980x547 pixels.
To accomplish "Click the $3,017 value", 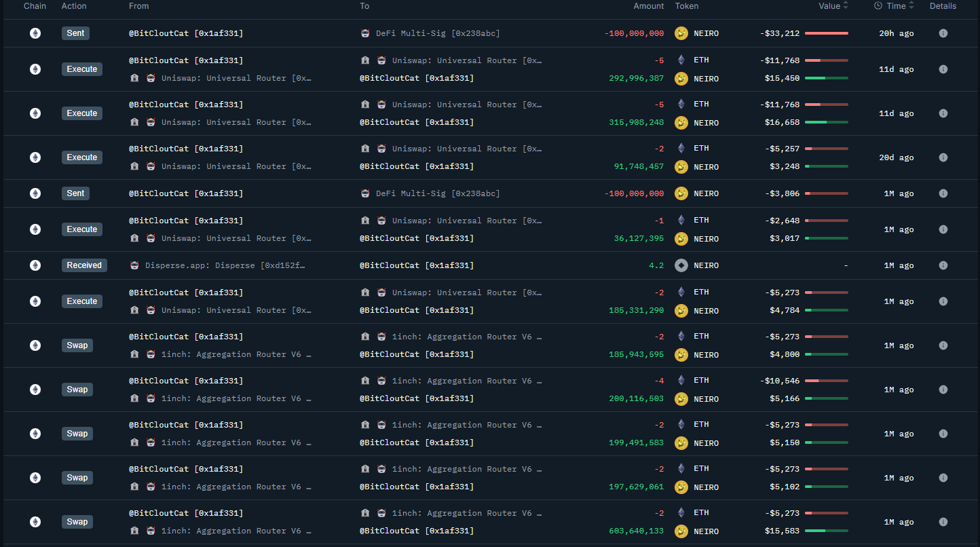I will click(x=785, y=239).
